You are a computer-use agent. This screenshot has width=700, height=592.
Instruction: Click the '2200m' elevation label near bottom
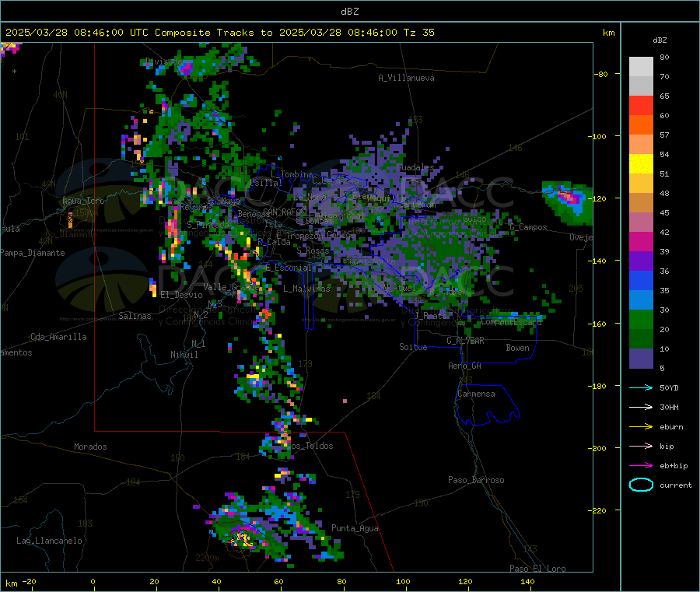coord(207,558)
